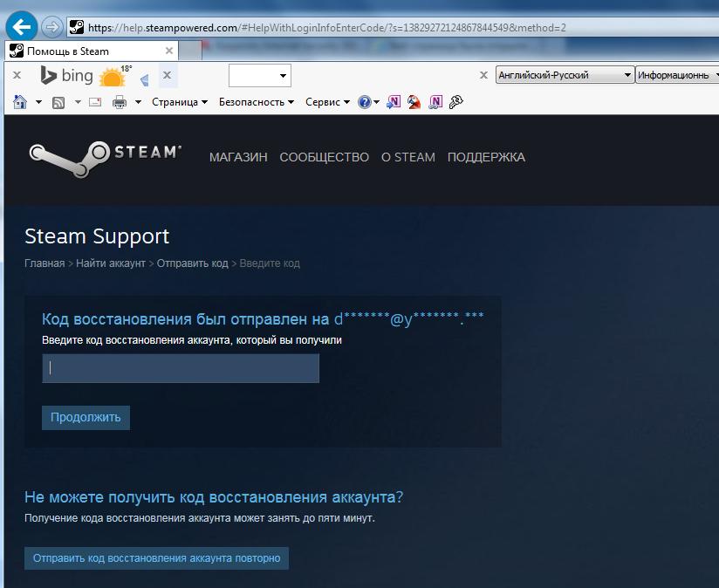Click the Steam logo in header
This screenshot has height=588, width=719.
(105, 158)
